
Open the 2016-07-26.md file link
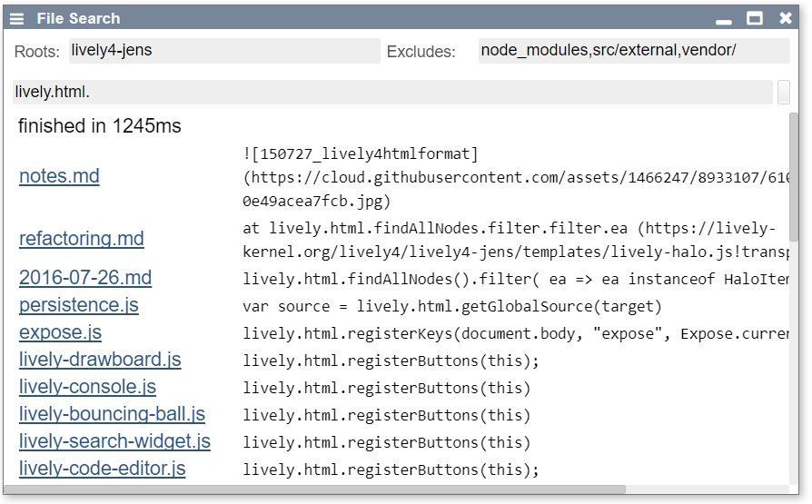[x=85, y=278]
